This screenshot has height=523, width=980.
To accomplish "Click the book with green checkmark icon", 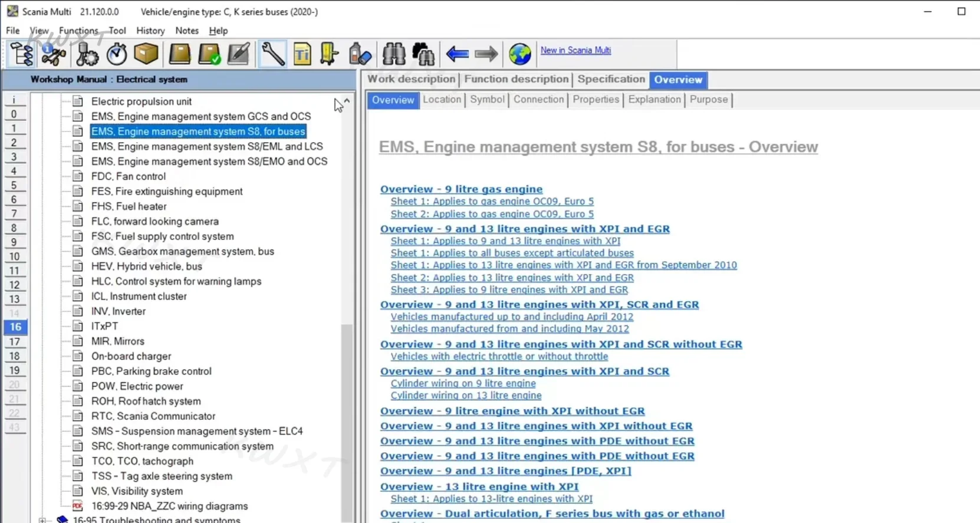I will 209,54.
